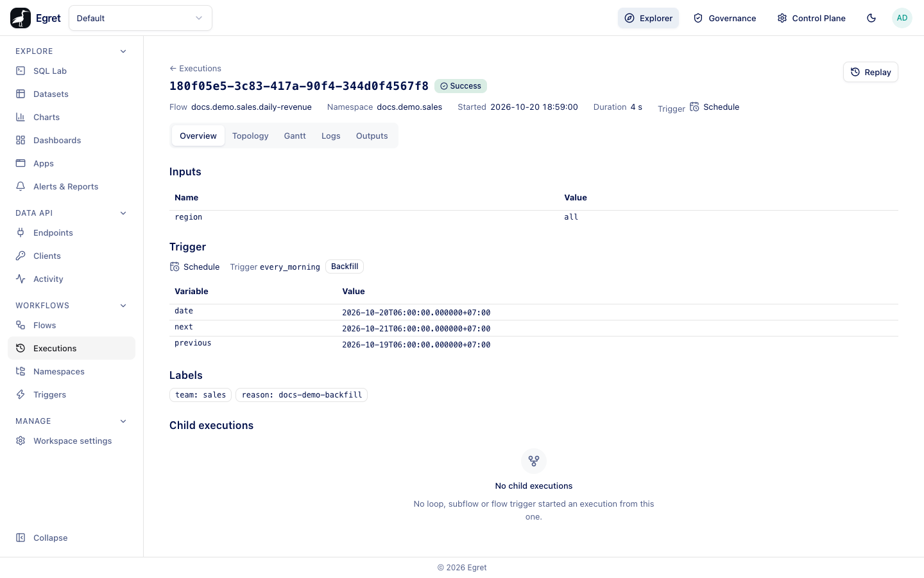924x578 pixels.
Task: Open the Control Plane view
Action: coord(811,18)
